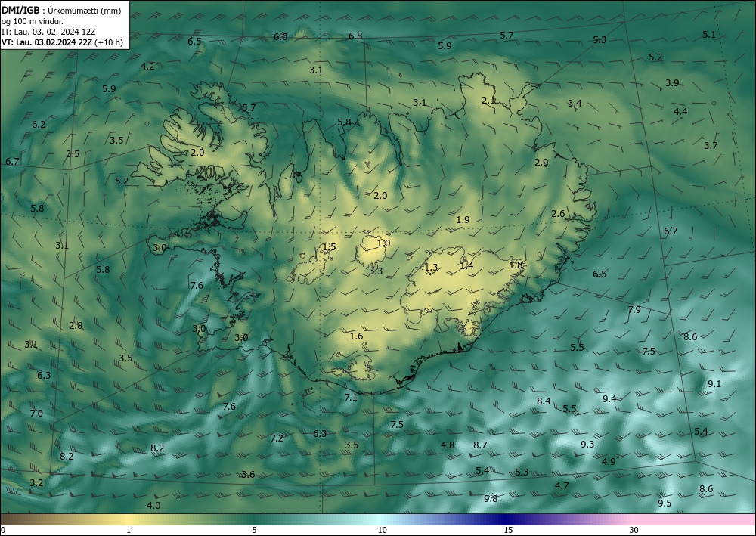Click the map value 9.1
Image resolution: width=756 pixels, height=536 pixels.
pos(714,384)
